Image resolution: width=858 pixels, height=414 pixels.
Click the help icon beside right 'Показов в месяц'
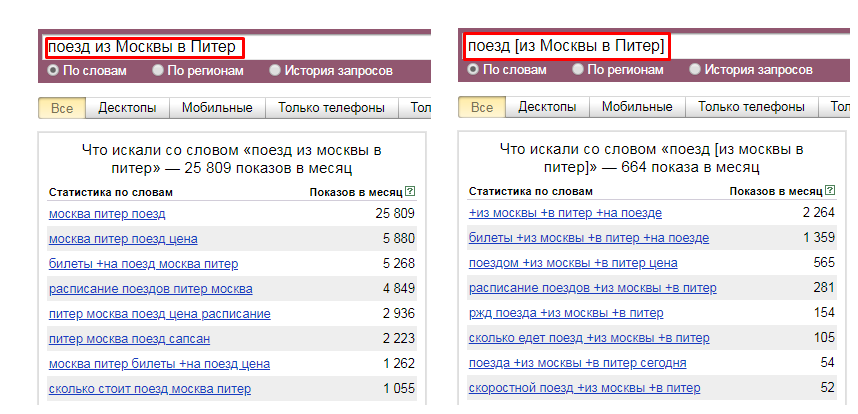pyautogui.click(x=831, y=191)
